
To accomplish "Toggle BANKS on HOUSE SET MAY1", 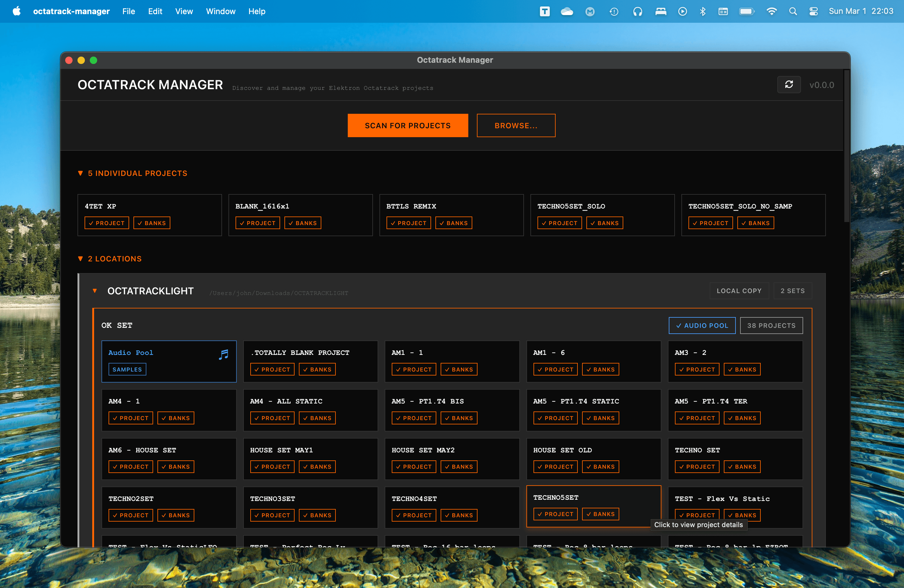I will 317,467.
